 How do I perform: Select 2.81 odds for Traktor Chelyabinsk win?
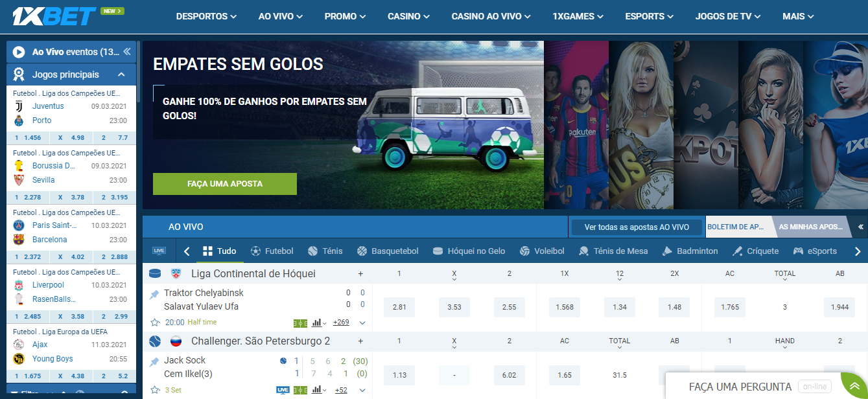[x=399, y=307]
